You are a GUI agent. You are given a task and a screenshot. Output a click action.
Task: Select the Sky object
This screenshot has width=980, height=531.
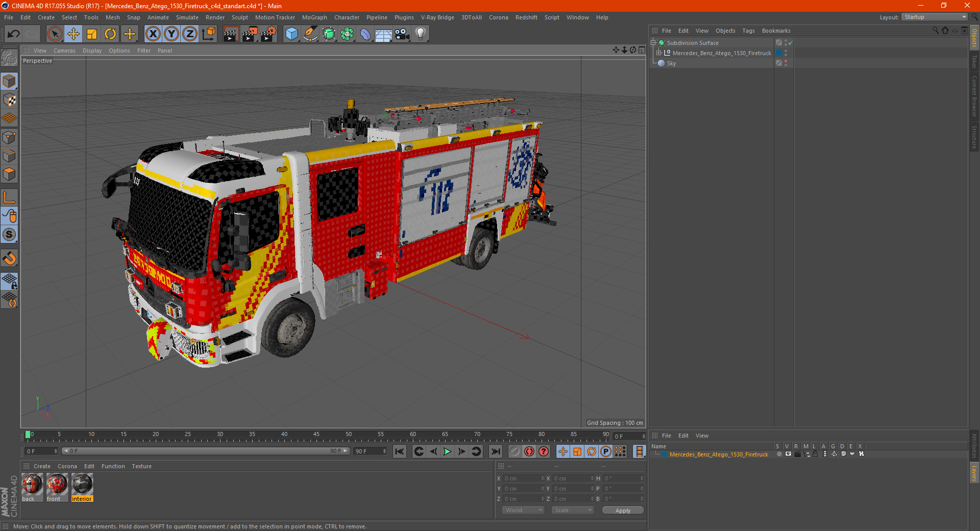(x=671, y=63)
